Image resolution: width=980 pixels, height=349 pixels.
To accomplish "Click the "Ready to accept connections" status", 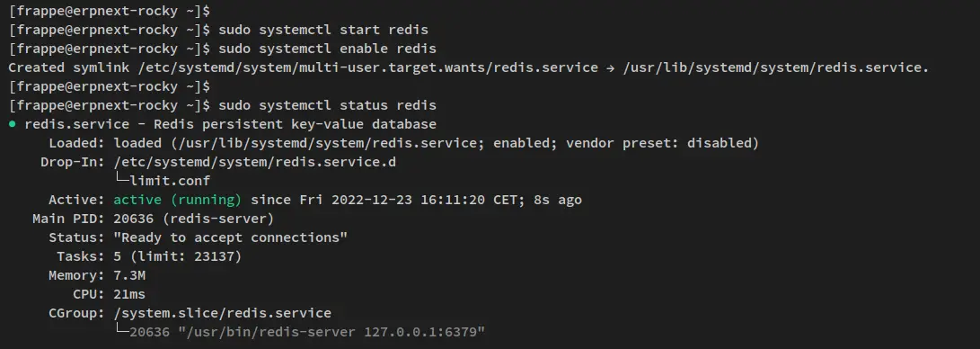I will [231, 237].
